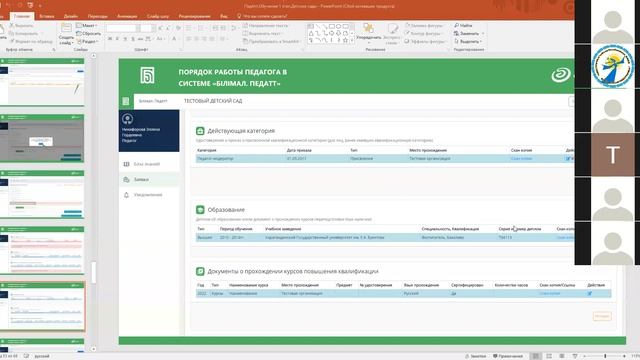Select the highlighted fifth slide thumbnail

point(42,306)
